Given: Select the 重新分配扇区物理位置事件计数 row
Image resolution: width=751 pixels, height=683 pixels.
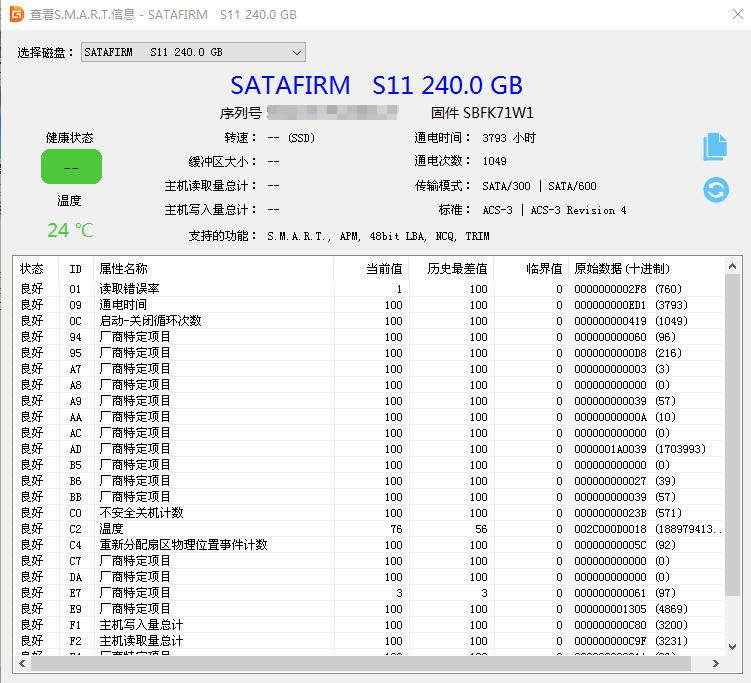Looking at the screenshot, I should tap(369, 545).
